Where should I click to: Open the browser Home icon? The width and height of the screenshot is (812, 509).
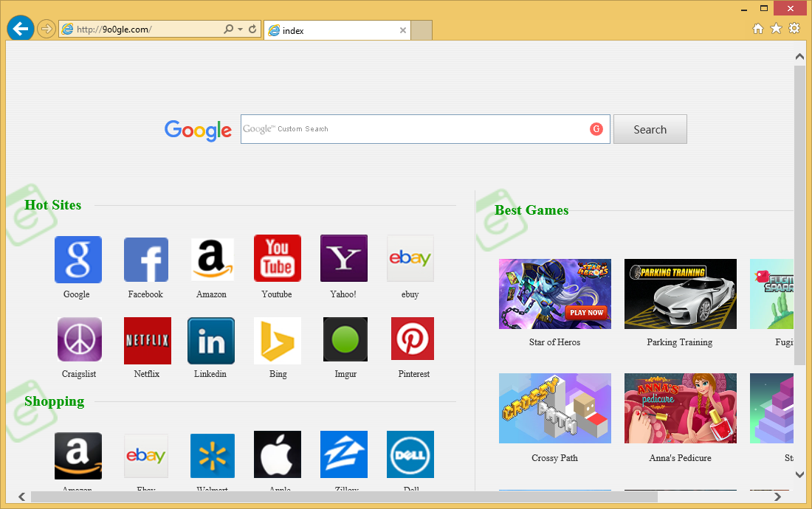(x=758, y=29)
